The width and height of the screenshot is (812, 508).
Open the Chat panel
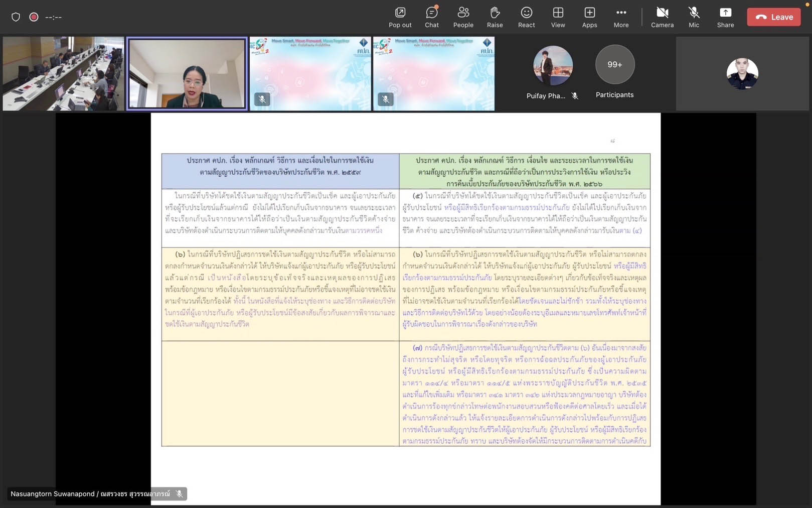(x=431, y=17)
